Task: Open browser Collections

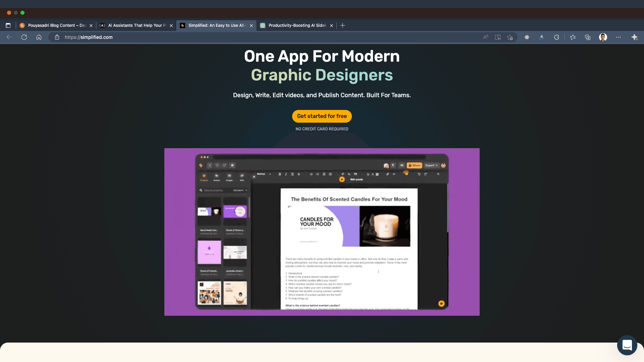Action: coord(588,37)
